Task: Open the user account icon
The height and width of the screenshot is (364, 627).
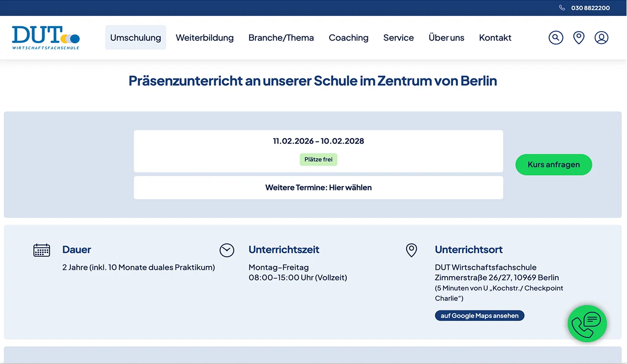Action: coord(601,37)
